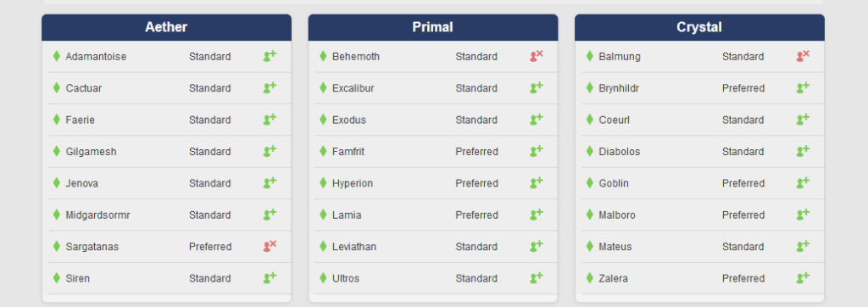Click the green status diamond beside Leviathan

pyautogui.click(x=323, y=246)
